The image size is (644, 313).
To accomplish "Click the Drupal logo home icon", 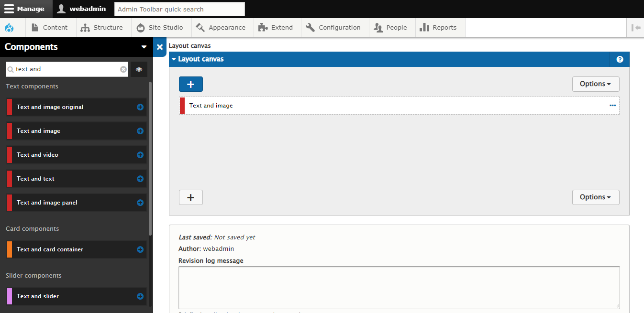I will (9, 28).
